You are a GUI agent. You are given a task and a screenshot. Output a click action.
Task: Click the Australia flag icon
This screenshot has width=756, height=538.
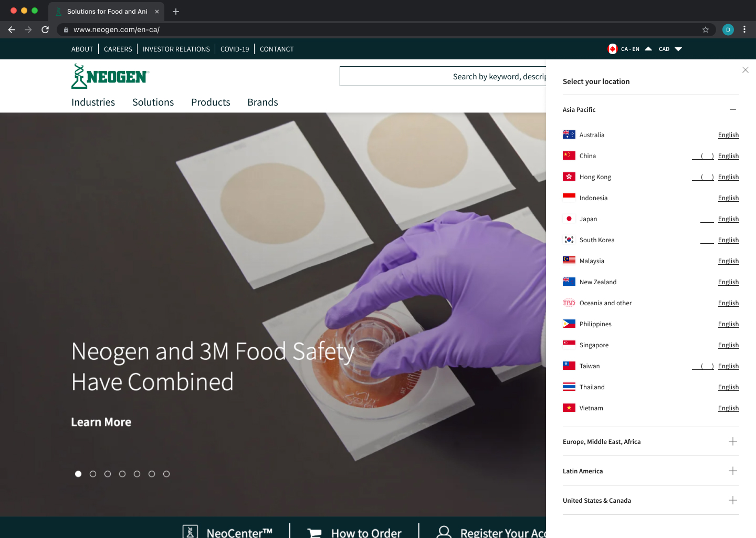(x=569, y=134)
